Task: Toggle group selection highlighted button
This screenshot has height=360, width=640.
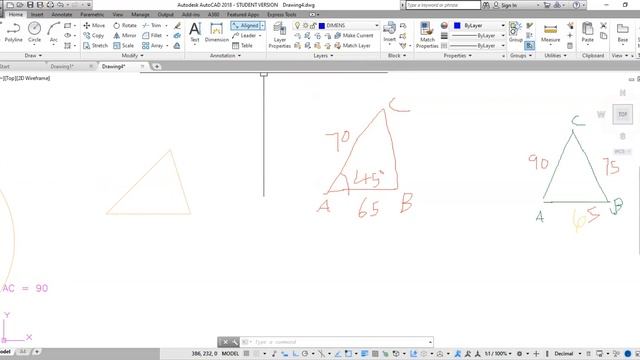Action: [529, 46]
